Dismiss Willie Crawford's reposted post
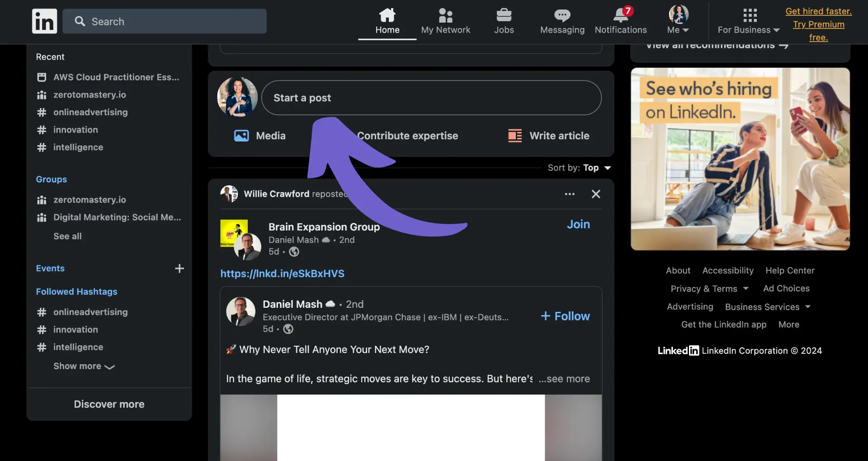The image size is (868, 461). (x=596, y=194)
